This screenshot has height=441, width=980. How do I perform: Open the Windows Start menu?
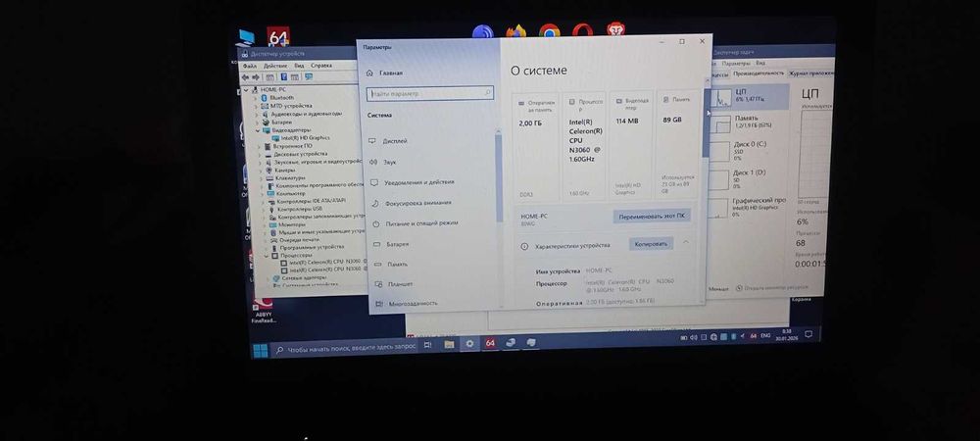(x=260, y=350)
